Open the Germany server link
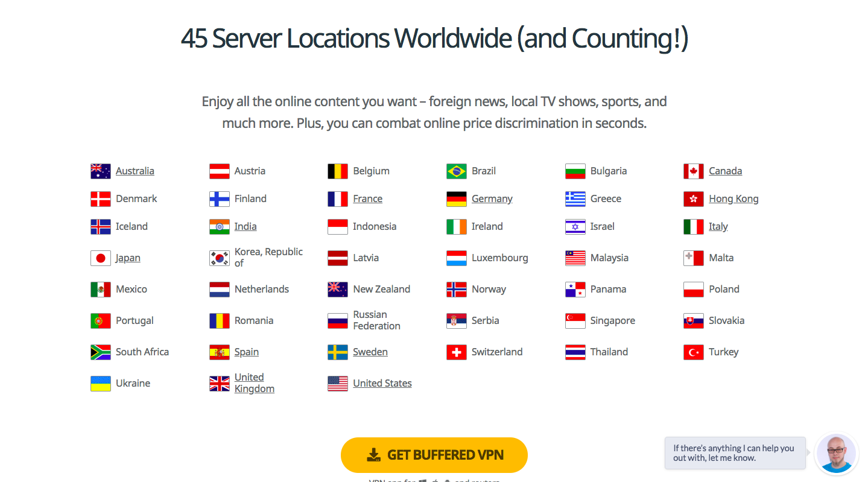Screen dimensions: 868x482 [492, 199]
